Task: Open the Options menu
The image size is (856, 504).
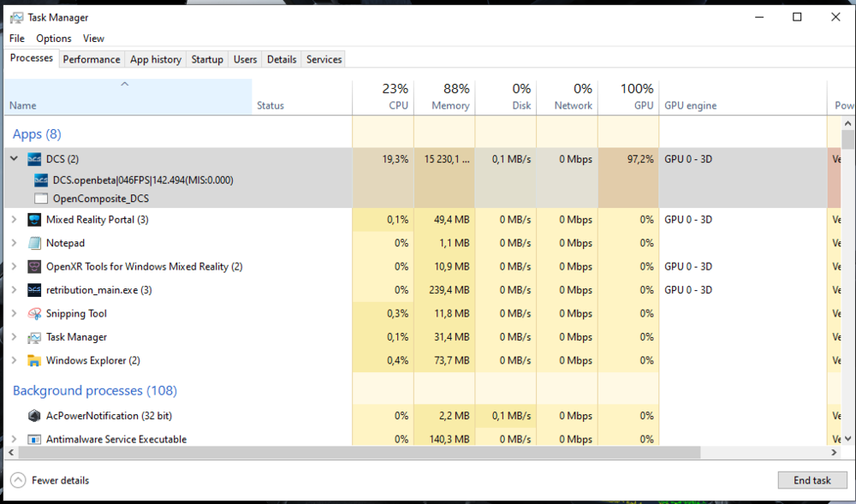Action: click(x=54, y=39)
